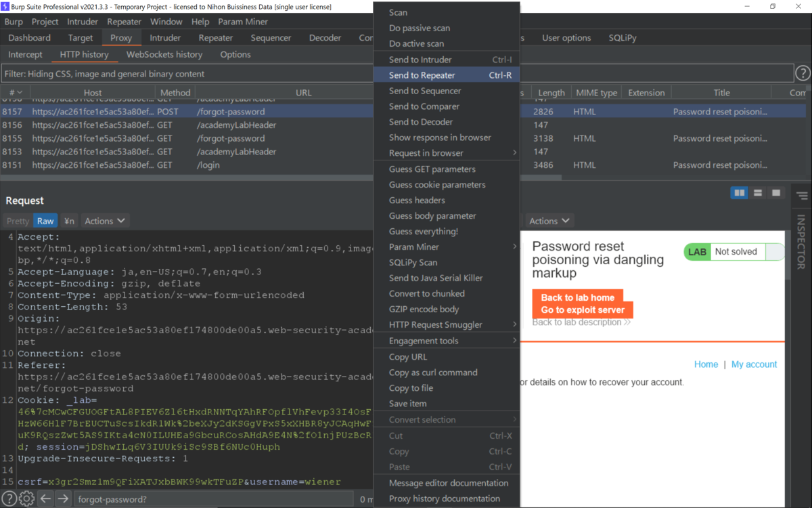
Task: Select Send to Repeater menu entry
Action: pos(447,75)
